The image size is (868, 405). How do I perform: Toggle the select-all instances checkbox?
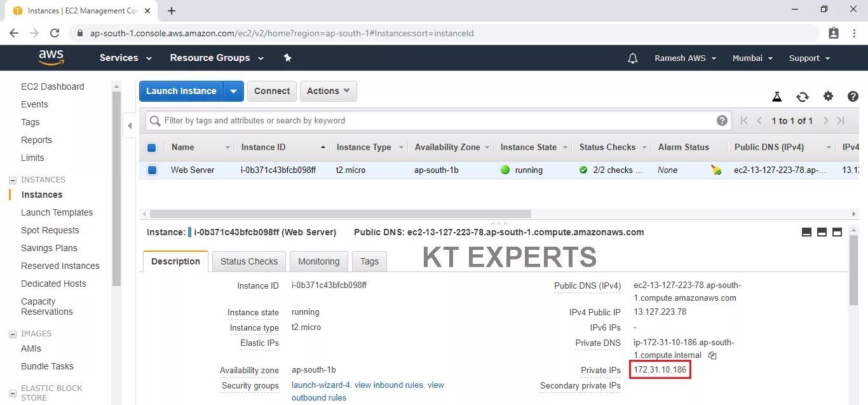pos(151,148)
